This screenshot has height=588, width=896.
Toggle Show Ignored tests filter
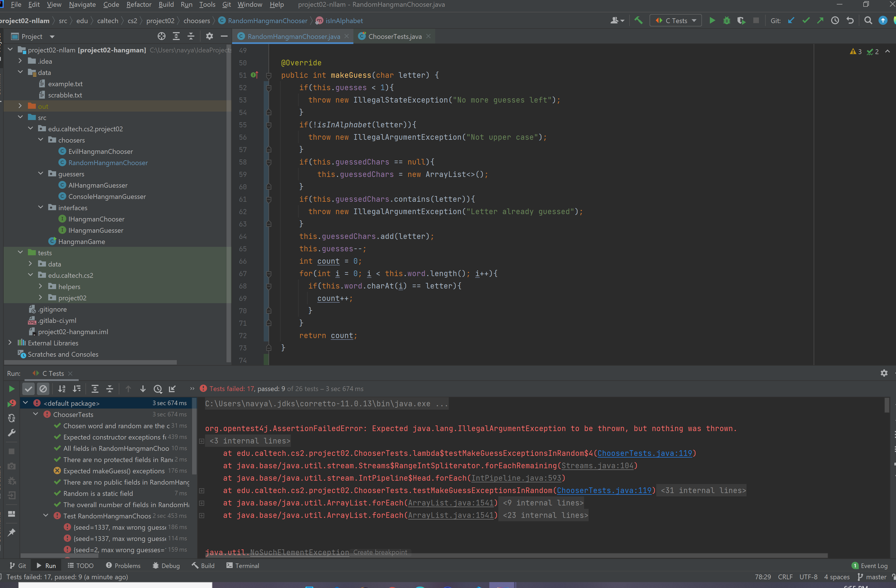[43, 389]
